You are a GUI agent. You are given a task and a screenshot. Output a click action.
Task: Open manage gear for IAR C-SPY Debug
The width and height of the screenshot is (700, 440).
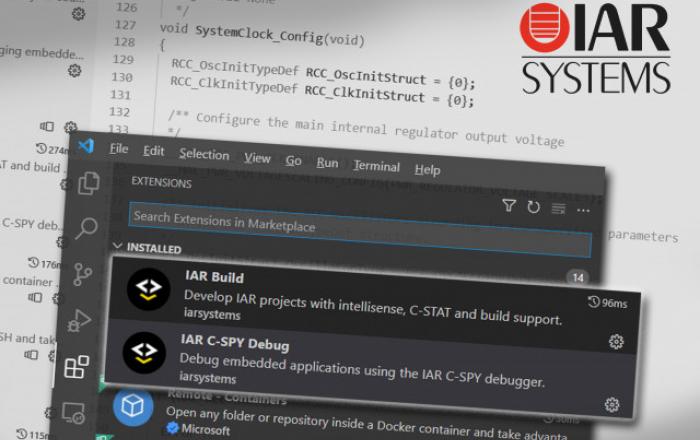click(616, 342)
